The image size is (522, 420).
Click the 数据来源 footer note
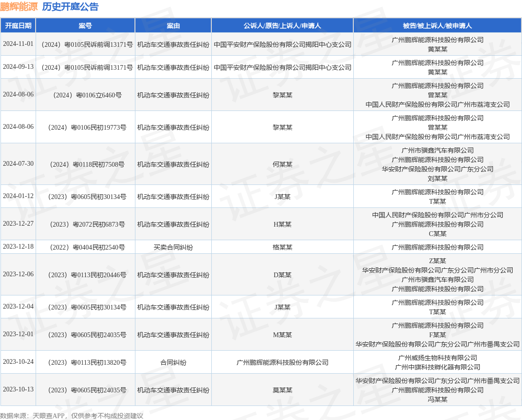[x=72, y=416]
